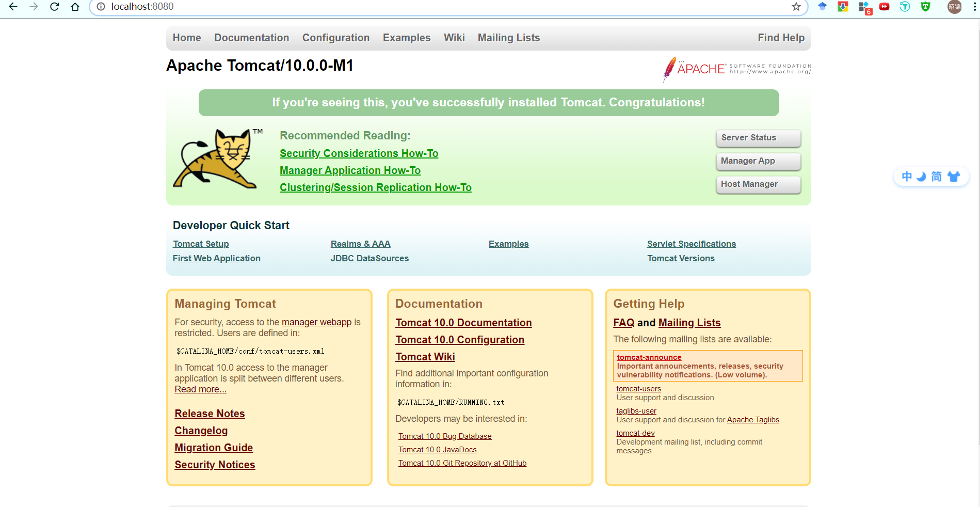Open Clustering/Session Replication How-To link
980x507 pixels.
pos(376,187)
